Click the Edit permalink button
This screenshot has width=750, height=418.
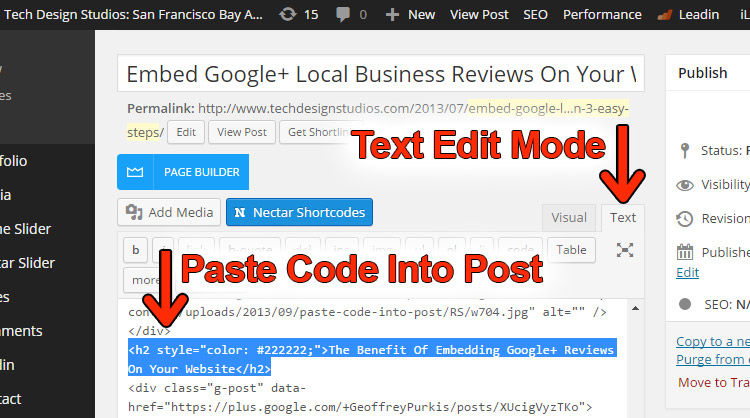coord(186,132)
